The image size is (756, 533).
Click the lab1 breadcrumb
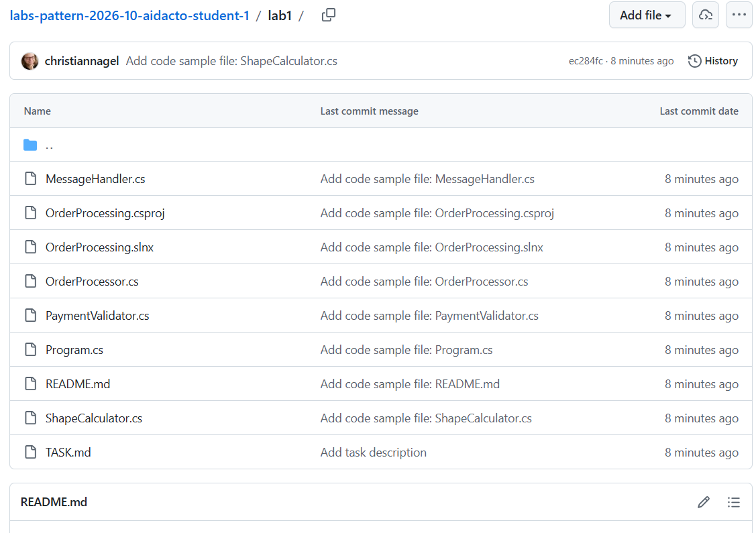point(280,15)
